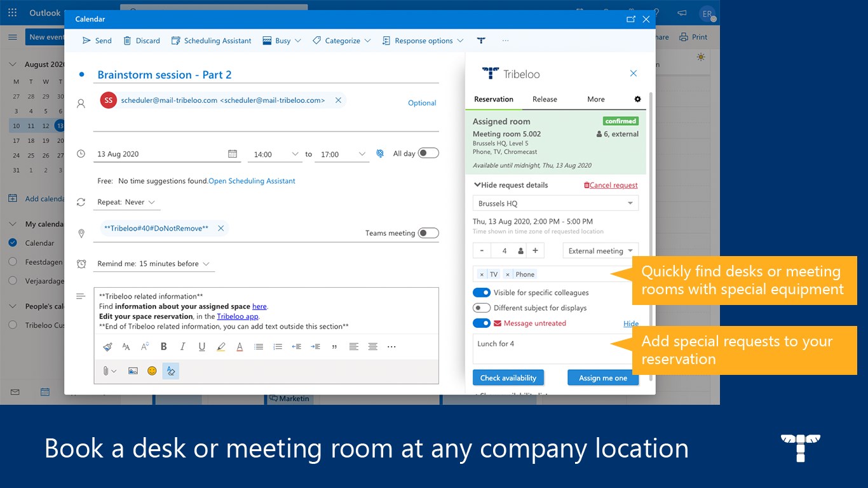Open the 14:00 start time dropdown

click(275, 154)
